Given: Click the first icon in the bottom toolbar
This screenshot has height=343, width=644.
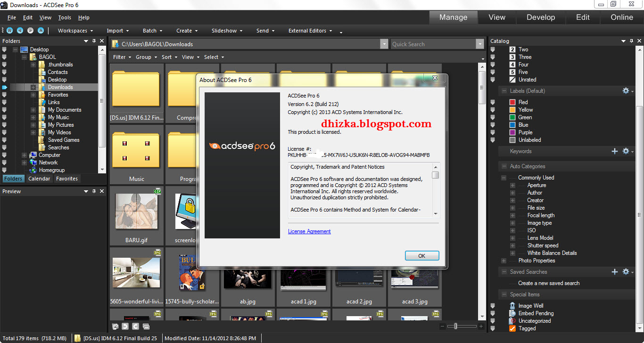Looking at the screenshot, I should (x=115, y=326).
